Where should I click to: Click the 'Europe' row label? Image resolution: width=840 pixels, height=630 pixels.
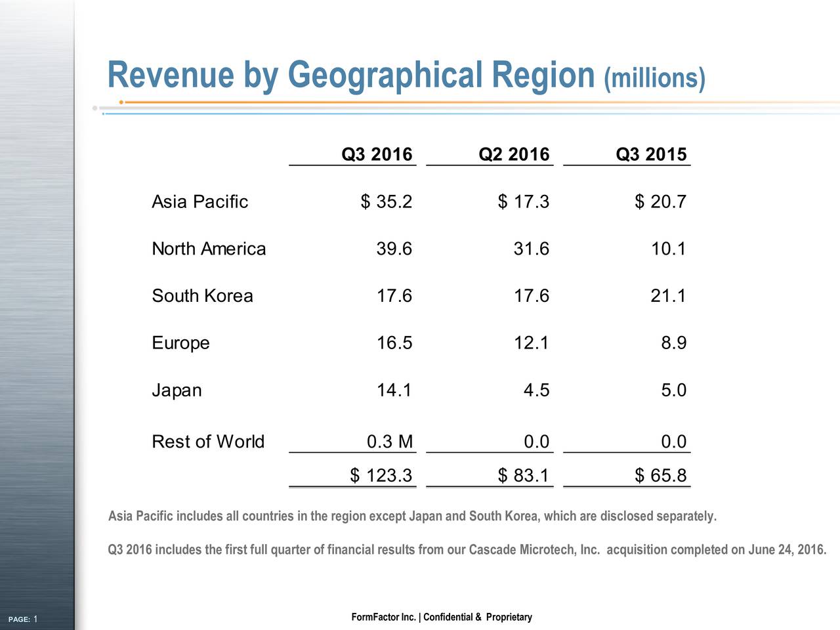(x=180, y=343)
